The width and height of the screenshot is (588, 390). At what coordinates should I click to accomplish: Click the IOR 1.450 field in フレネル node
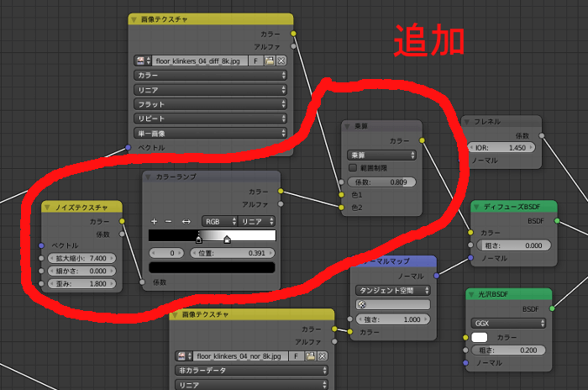(x=501, y=148)
